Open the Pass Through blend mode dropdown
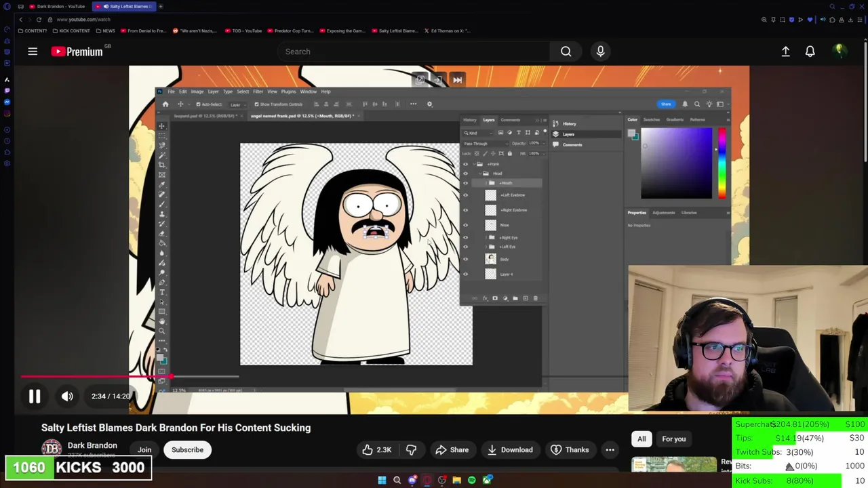The height and width of the screenshot is (488, 868). [485, 144]
